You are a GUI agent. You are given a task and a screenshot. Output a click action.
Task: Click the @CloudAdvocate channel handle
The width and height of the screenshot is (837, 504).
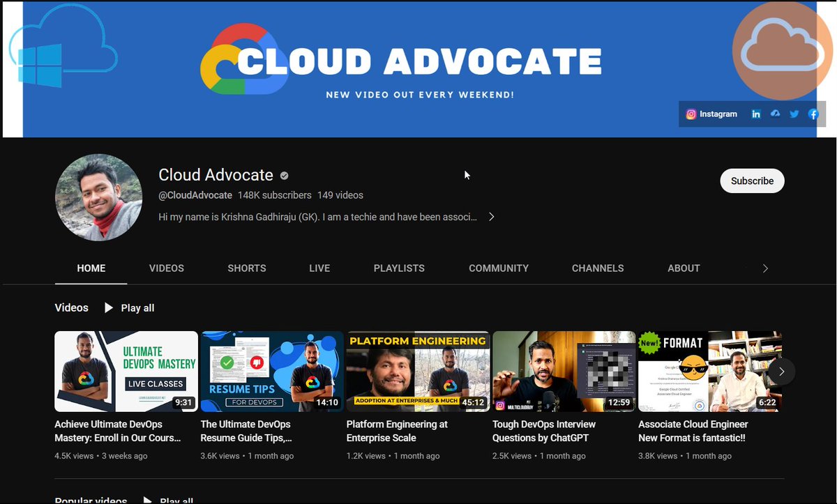coord(195,195)
